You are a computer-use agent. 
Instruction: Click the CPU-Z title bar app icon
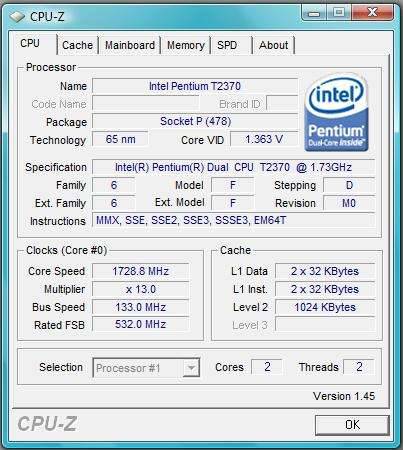point(17,16)
